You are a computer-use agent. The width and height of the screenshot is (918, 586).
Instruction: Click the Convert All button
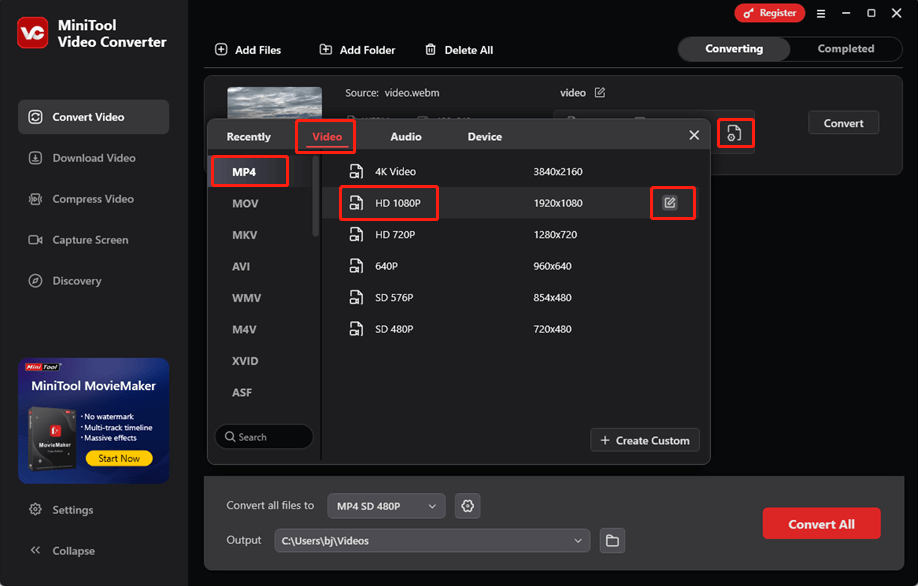click(821, 524)
